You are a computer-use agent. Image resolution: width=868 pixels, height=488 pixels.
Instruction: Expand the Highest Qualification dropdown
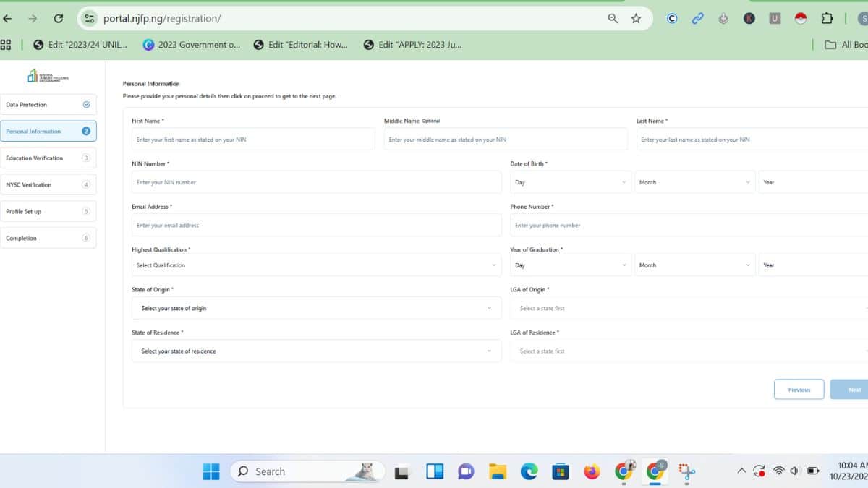pyautogui.click(x=316, y=265)
